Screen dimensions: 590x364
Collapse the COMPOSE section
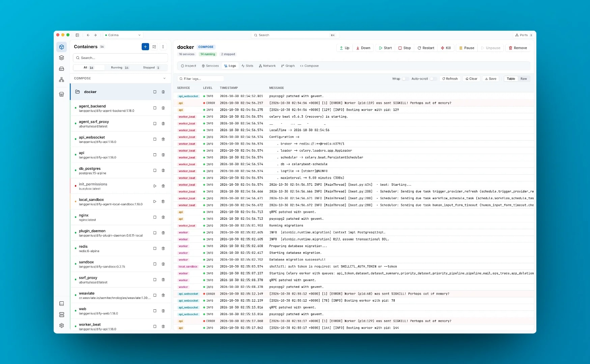164,78
